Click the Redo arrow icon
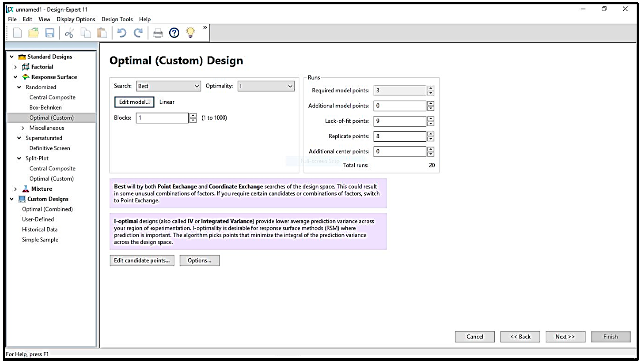Viewport: 641px width, 364px height. [138, 33]
